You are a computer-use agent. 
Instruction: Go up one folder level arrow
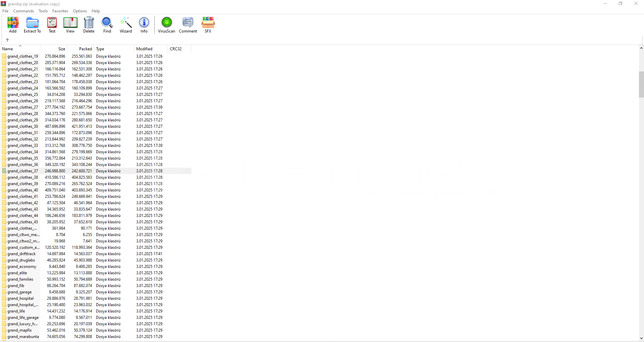tap(7, 40)
